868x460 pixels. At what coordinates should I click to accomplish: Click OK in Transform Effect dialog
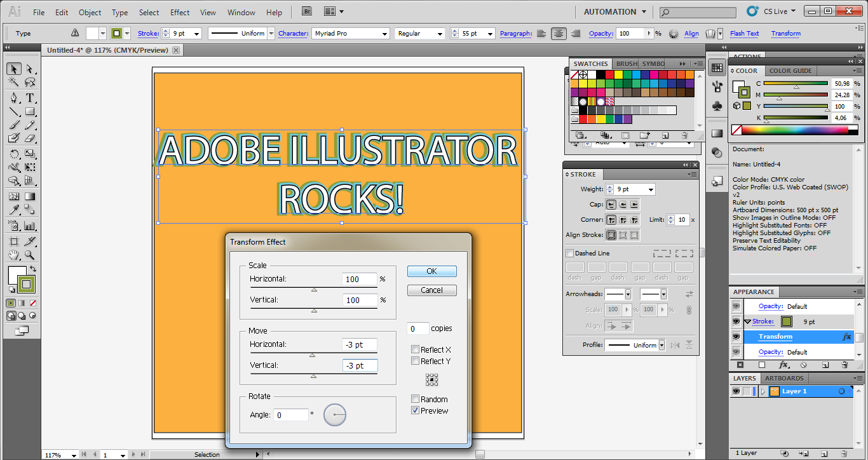point(432,271)
